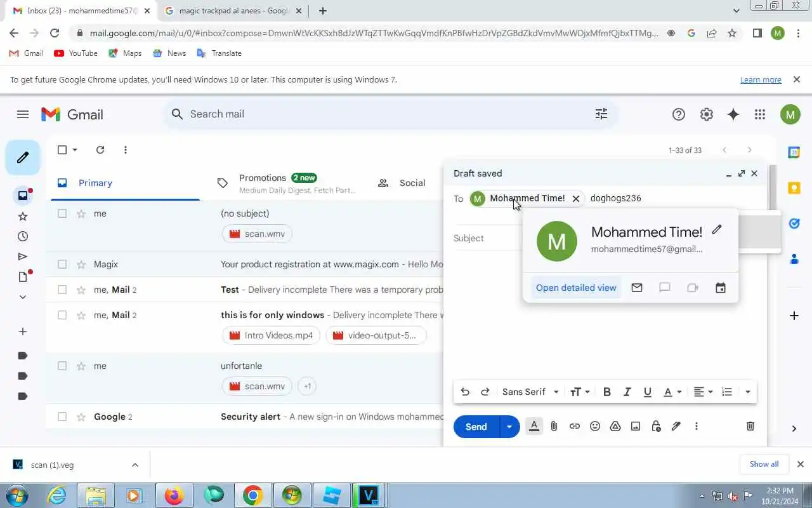Click the Send button

(476, 427)
